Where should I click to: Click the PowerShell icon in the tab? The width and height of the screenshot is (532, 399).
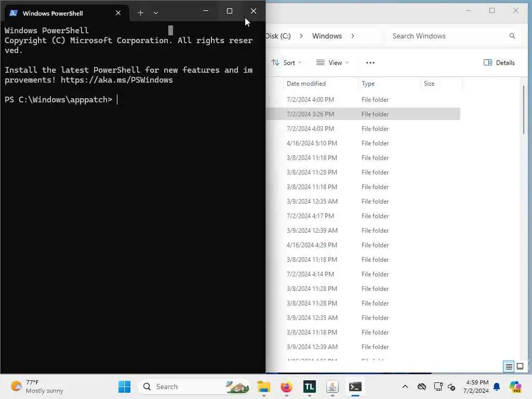pos(14,13)
